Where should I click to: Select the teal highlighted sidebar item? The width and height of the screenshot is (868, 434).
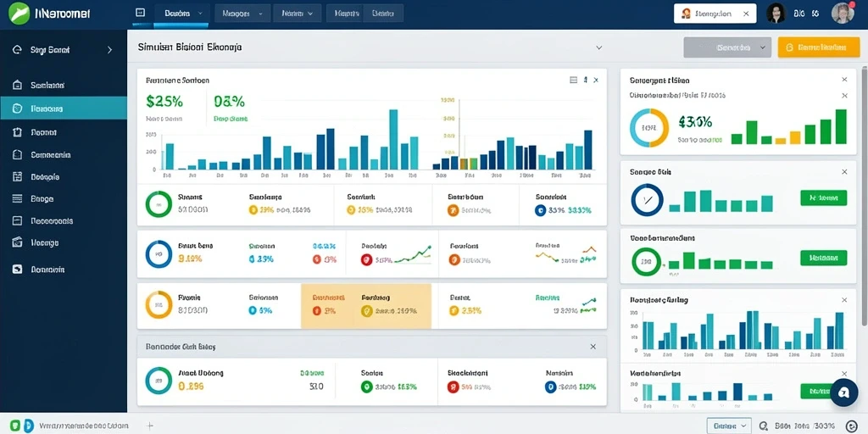click(64, 108)
